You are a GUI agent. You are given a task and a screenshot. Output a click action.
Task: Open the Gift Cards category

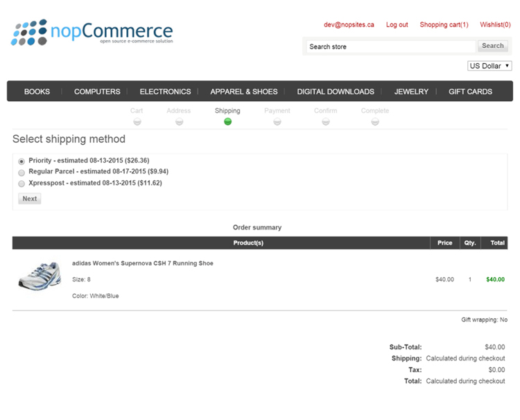pyautogui.click(x=470, y=91)
